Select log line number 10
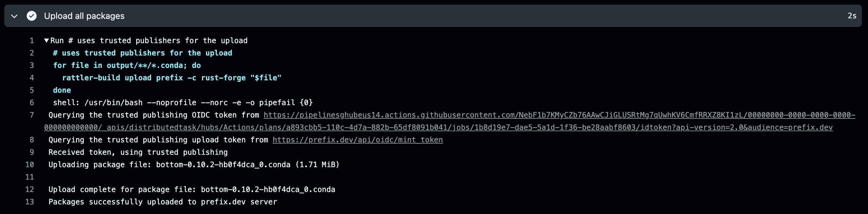This screenshot has height=214, width=868. (30, 165)
